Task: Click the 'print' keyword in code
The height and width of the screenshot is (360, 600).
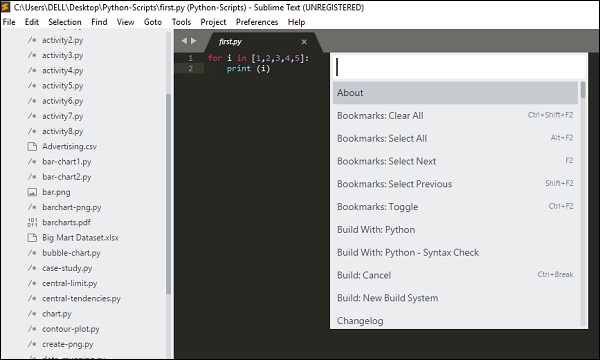Action: point(239,68)
